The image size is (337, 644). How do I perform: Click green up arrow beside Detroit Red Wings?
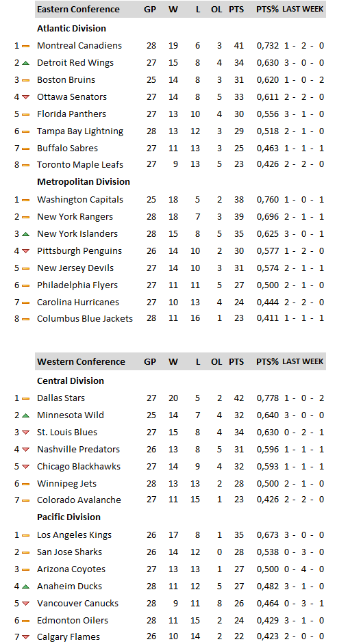coord(26,63)
